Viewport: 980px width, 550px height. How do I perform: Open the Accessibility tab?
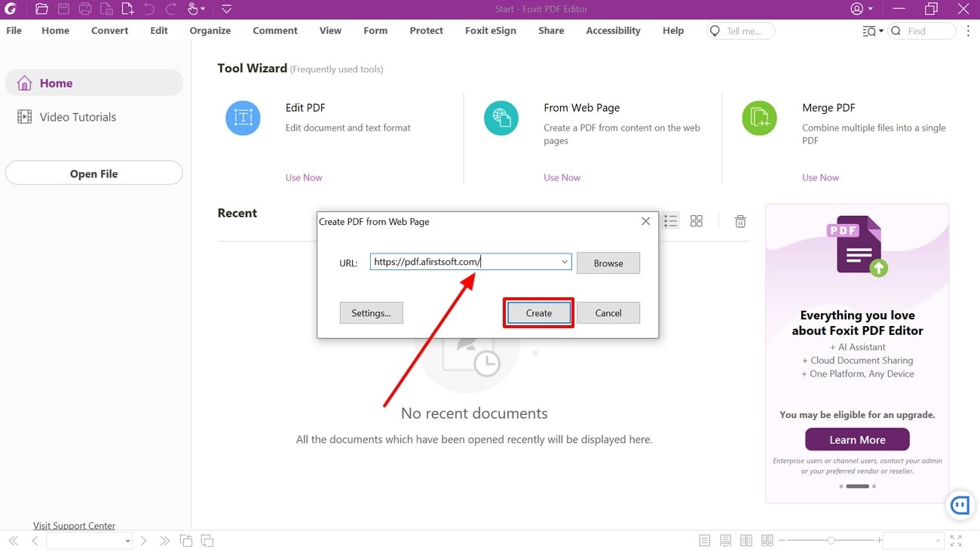coord(613,31)
